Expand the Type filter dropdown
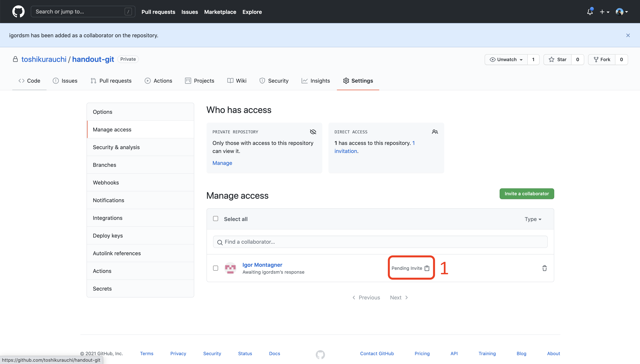 533,219
